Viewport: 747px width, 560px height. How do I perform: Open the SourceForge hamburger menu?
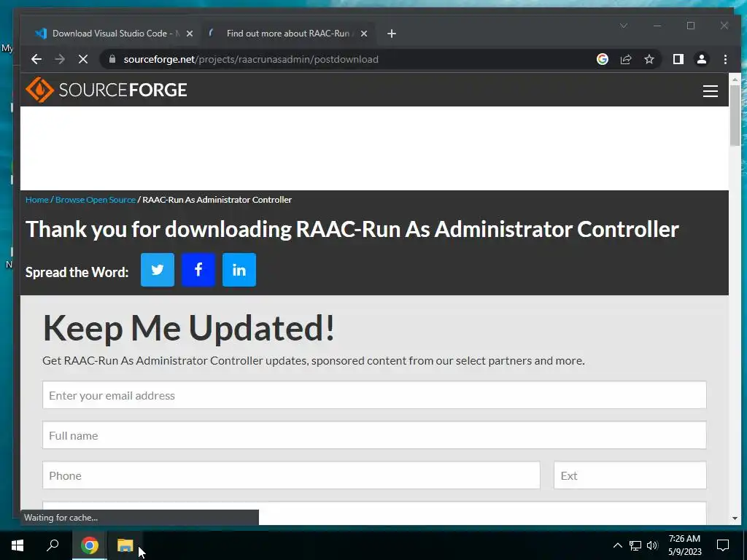711,91
